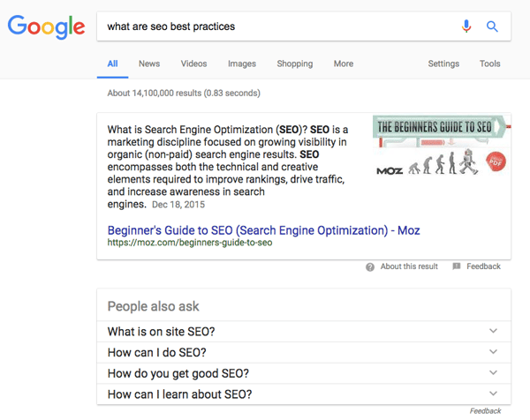The height and width of the screenshot is (420, 530).
Task: Open the More menu
Action: tap(344, 64)
